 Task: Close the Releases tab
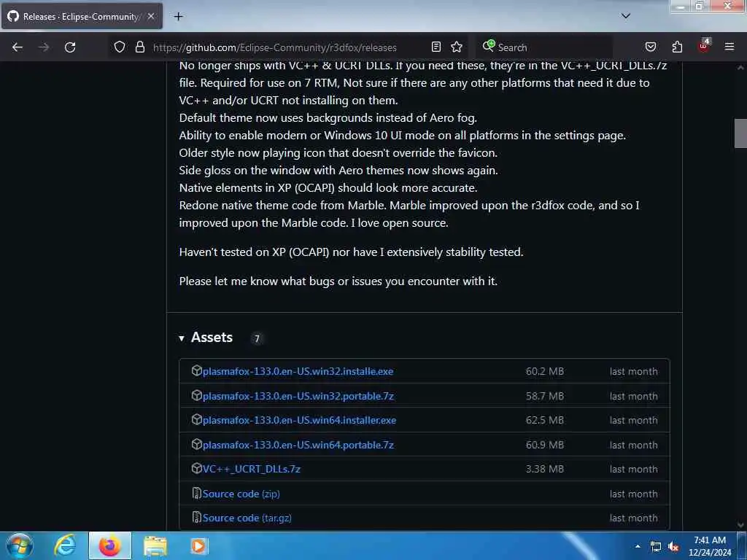[151, 16]
